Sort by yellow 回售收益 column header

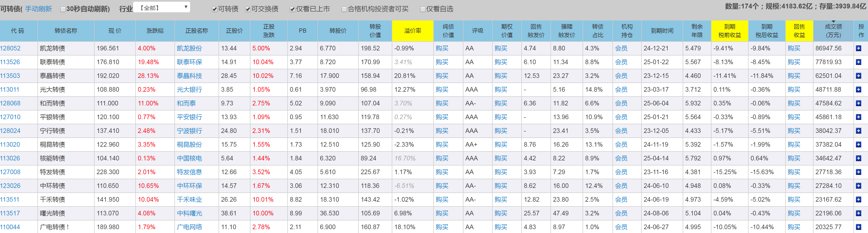[799, 31]
